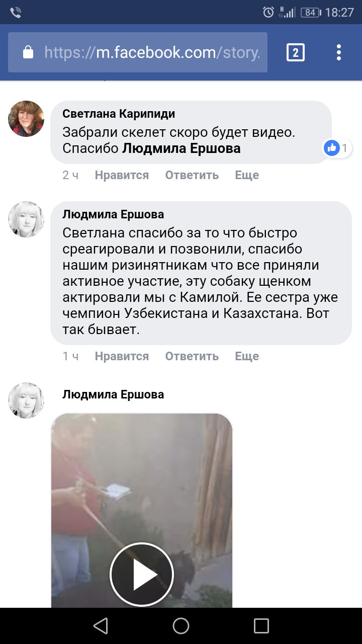
Task: Tap the Android back navigation button
Action: coord(101,626)
